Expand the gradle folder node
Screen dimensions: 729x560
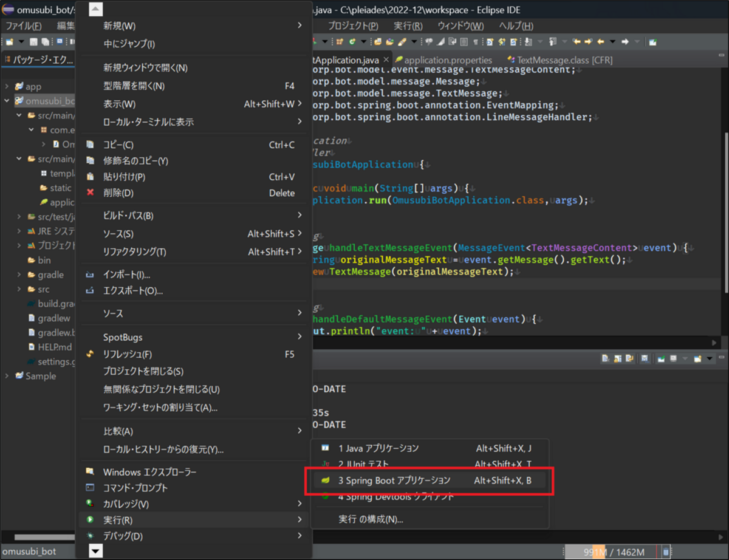tap(19, 275)
